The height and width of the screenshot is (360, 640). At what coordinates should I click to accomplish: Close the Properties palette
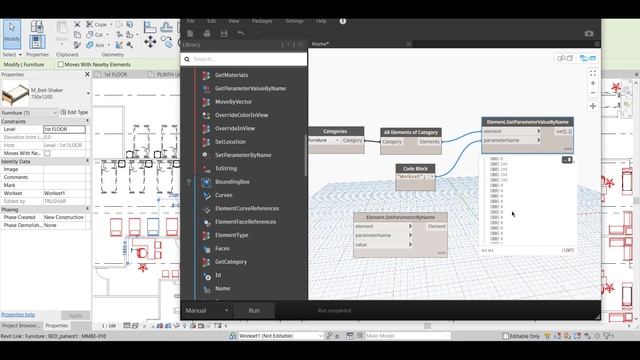coord(87,74)
